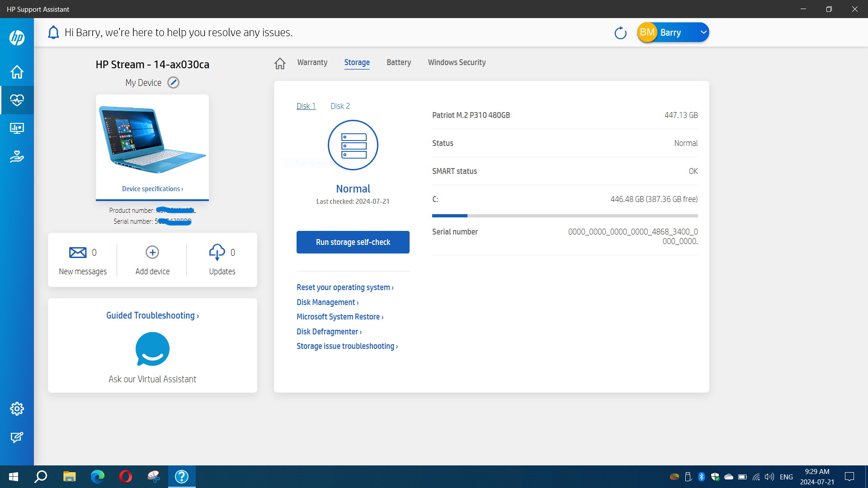Click the BM user avatar
The image size is (868, 488).
[x=647, y=33]
